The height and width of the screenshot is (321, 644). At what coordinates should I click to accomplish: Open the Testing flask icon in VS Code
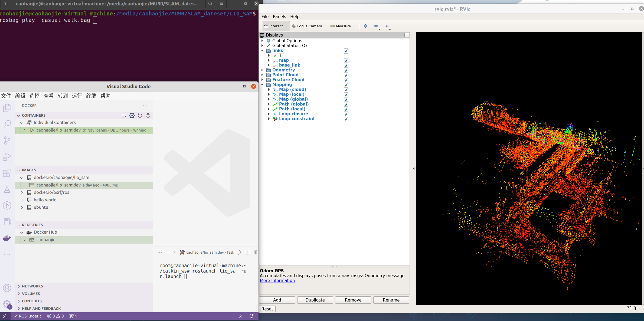pyautogui.click(x=7, y=189)
